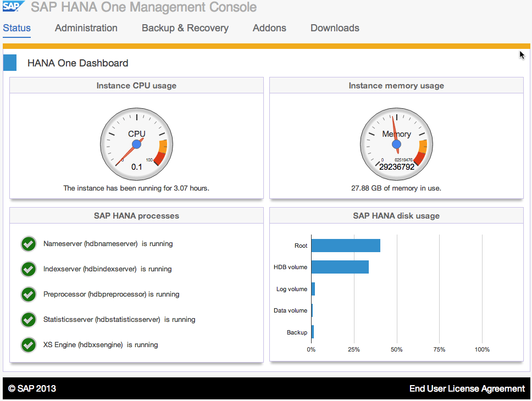Click the Memory gauge dial
The image size is (532, 401).
396,144
